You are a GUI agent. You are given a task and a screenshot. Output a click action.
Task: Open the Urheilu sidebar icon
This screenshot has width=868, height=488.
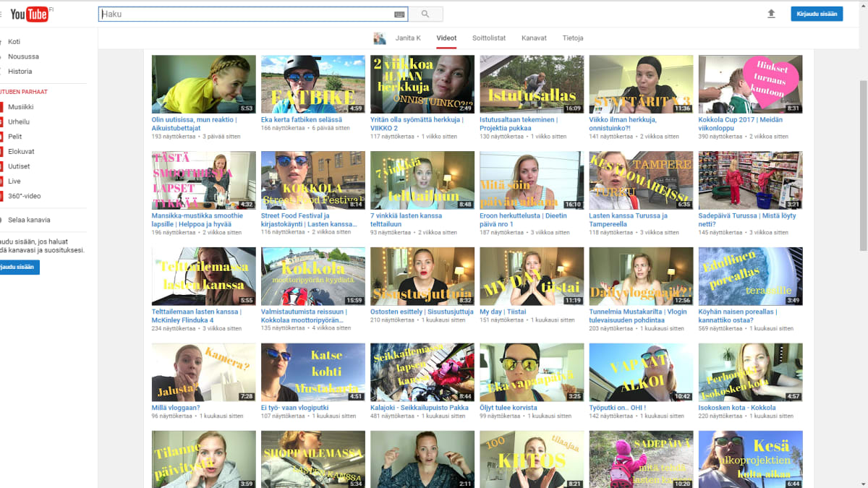[2, 121]
